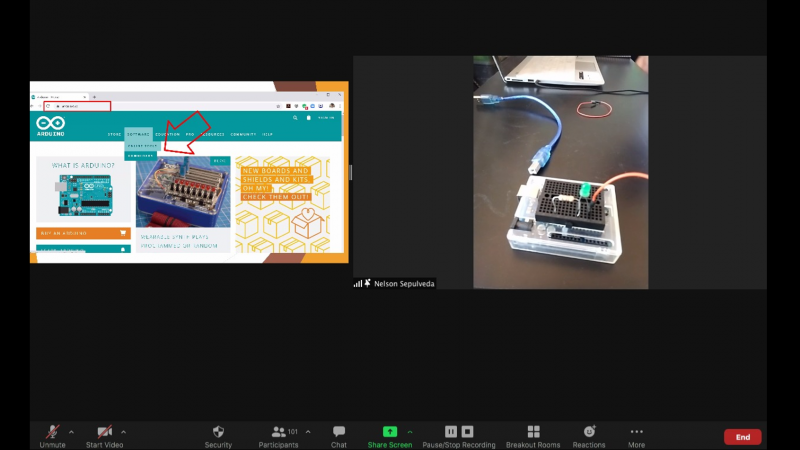This screenshot has height=450, width=800.
Task: Expand audio options arrow beside Unmute
Action: 71,431
